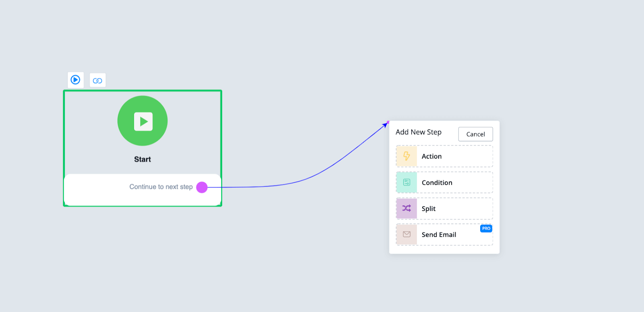This screenshot has height=312, width=644.
Task: Click the blue play circle icon above Start node
Action: coord(75,80)
